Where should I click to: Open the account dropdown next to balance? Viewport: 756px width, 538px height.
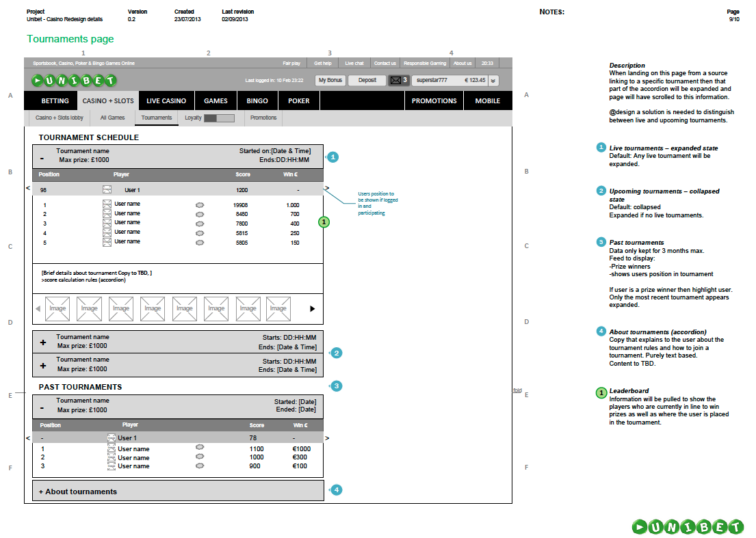[493, 80]
